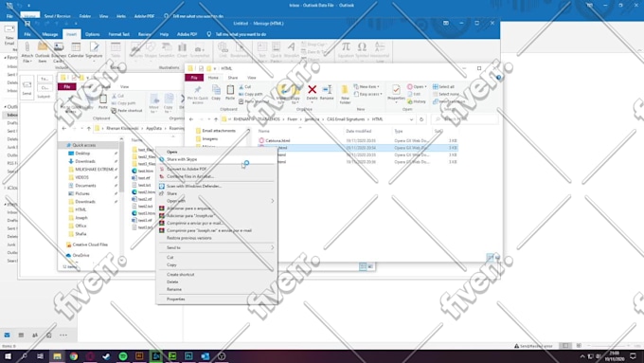Insert a Business Card
Screen dimensions: 644x363
[x=59, y=52]
